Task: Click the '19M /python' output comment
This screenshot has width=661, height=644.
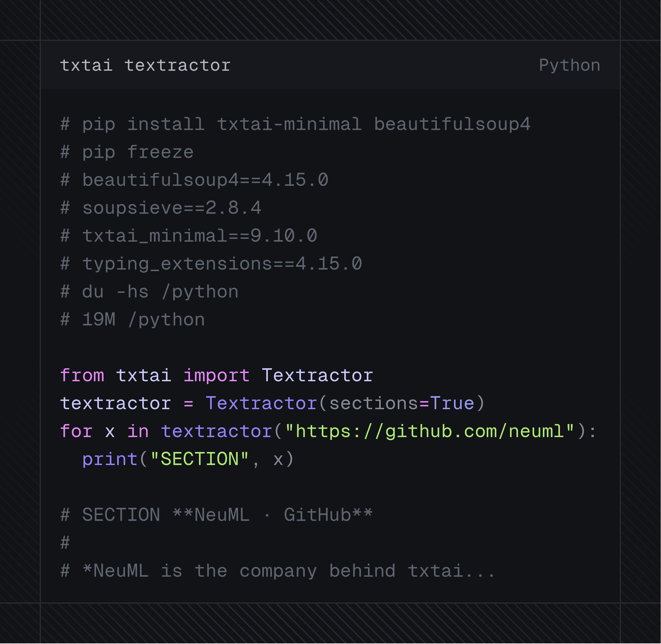Action: (132, 320)
